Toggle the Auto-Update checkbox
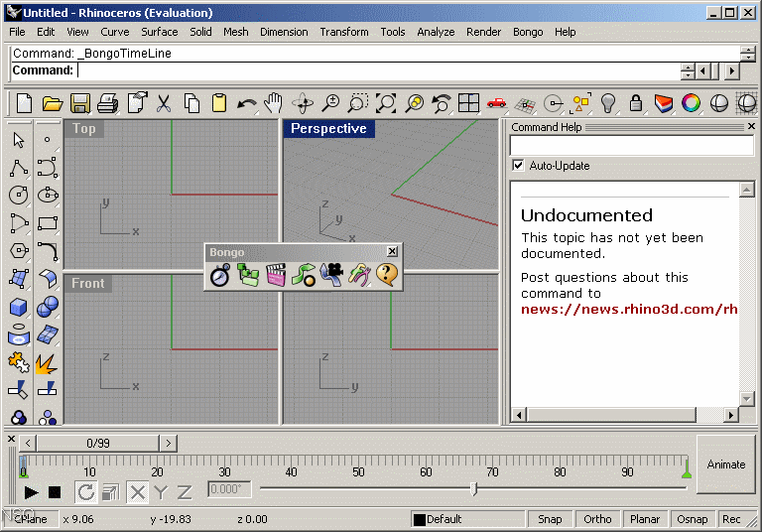The width and height of the screenshot is (762, 532). tap(519, 166)
